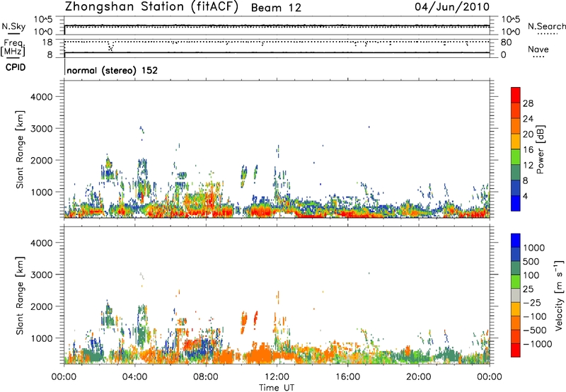Click the '1000' tick of the velocity panel
Viewport: 566px width, 392px height.
42,338
